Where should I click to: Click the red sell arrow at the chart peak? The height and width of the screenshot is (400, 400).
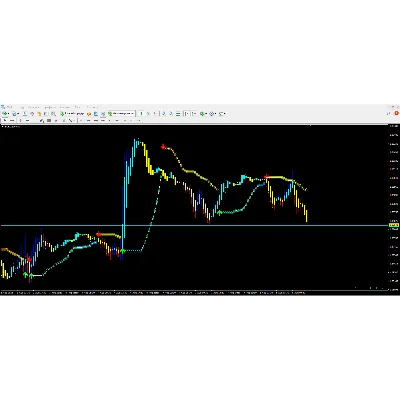[x=163, y=147]
